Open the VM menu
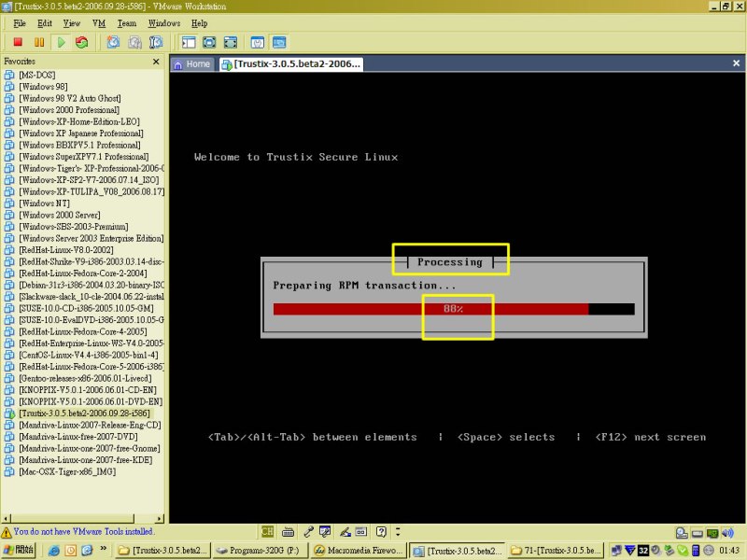 [99, 23]
